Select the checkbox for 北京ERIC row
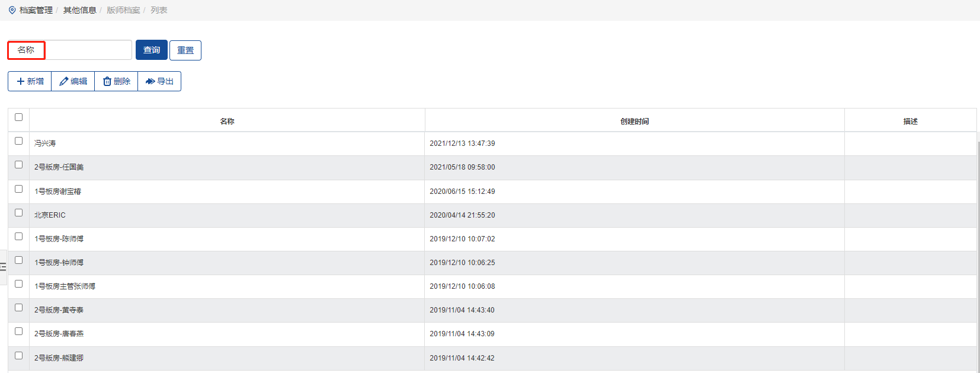 [18, 213]
